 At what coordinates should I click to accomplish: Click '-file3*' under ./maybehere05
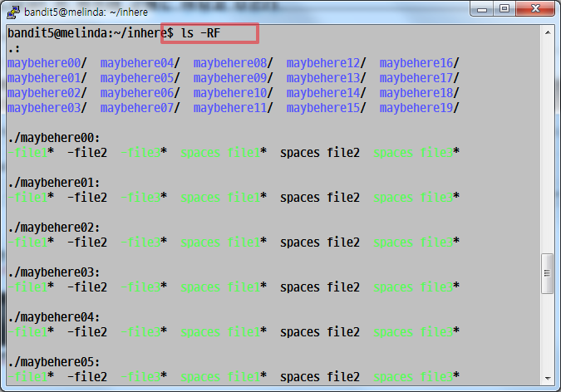[144, 376]
